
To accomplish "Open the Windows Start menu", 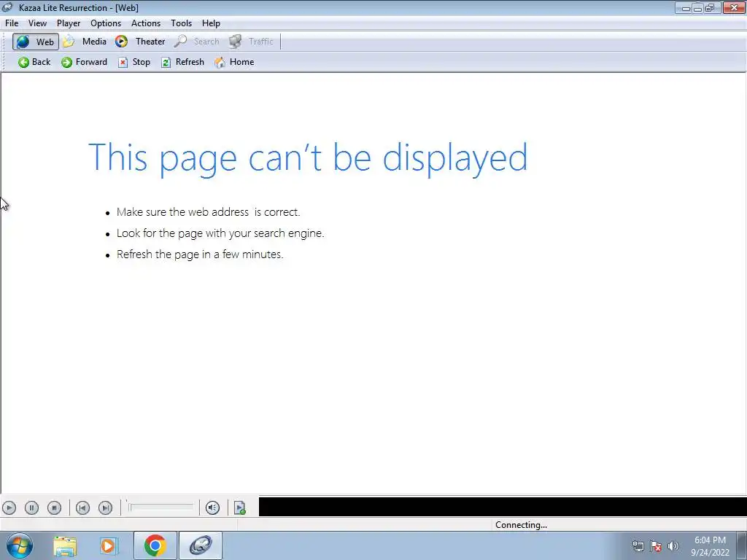I will (x=20, y=545).
